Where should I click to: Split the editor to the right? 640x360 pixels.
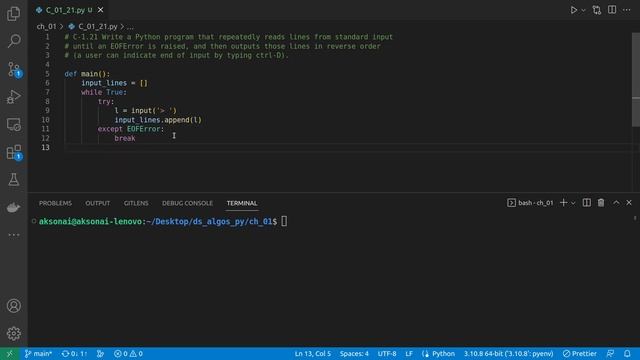click(612, 10)
